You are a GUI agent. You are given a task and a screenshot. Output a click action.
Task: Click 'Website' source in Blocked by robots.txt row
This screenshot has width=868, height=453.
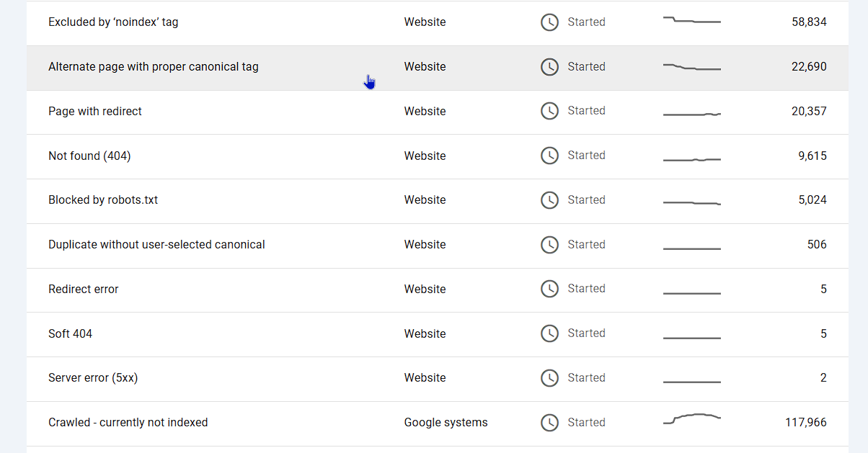[x=425, y=200]
